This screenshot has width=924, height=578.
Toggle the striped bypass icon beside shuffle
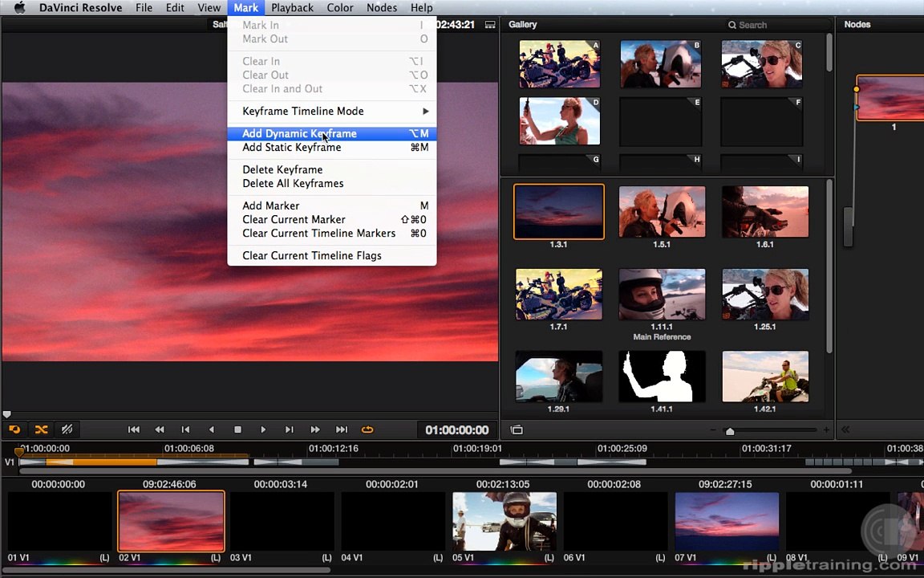pos(67,429)
